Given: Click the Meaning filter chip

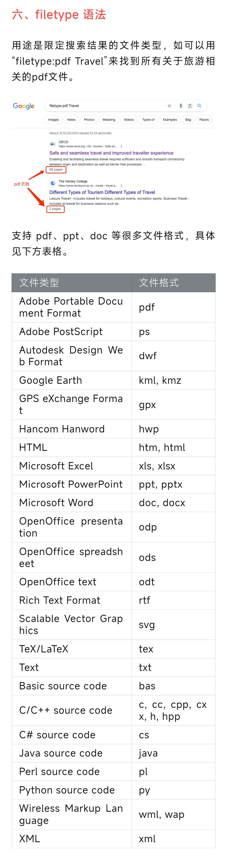Looking at the screenshot, I should tap(109, 120).
